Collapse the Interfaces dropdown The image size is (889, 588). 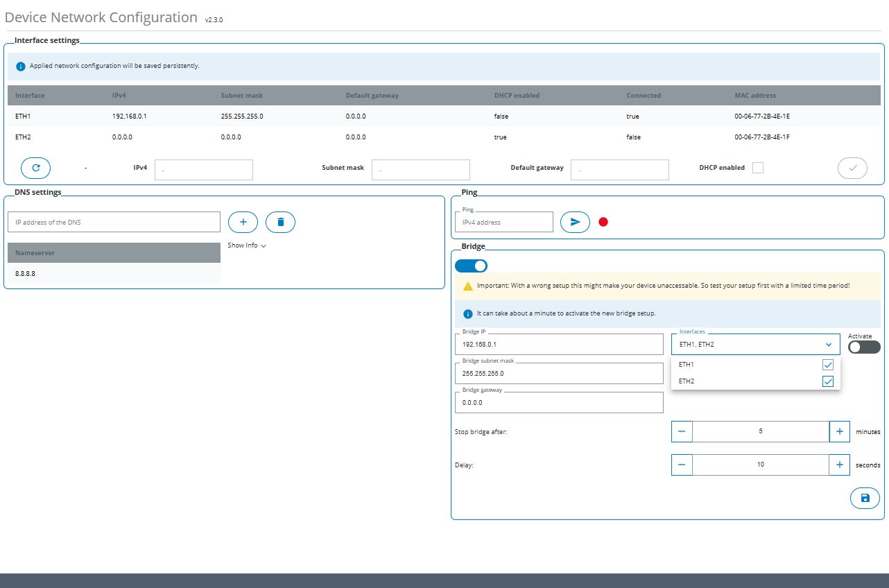coord(828,345)
